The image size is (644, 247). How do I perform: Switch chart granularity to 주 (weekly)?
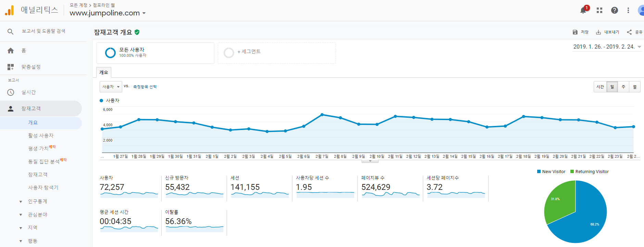point(623,87)
